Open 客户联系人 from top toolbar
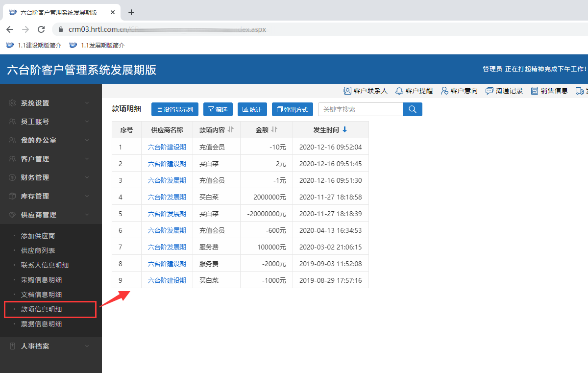This screenshot has width=588, height=373. [x=366, y=91]
